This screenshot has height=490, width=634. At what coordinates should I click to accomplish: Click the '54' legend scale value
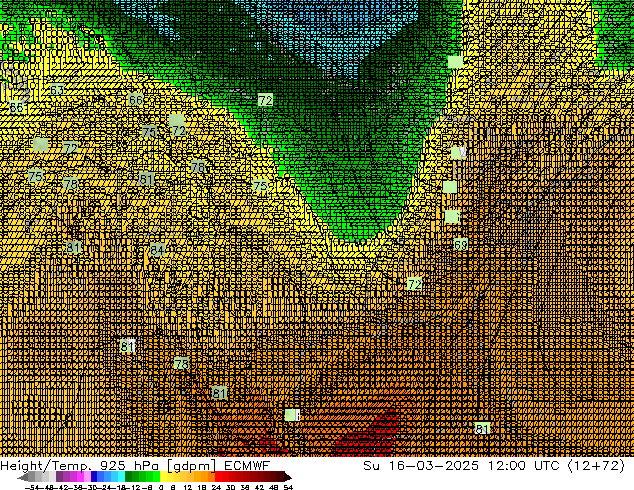point(288,487)
